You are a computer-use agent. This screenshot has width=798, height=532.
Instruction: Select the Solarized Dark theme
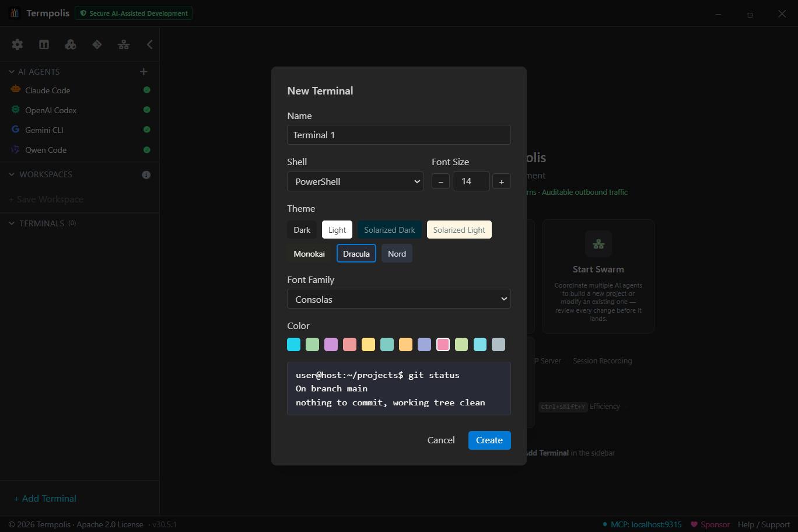pyautogui.click(x=390, y=230)
